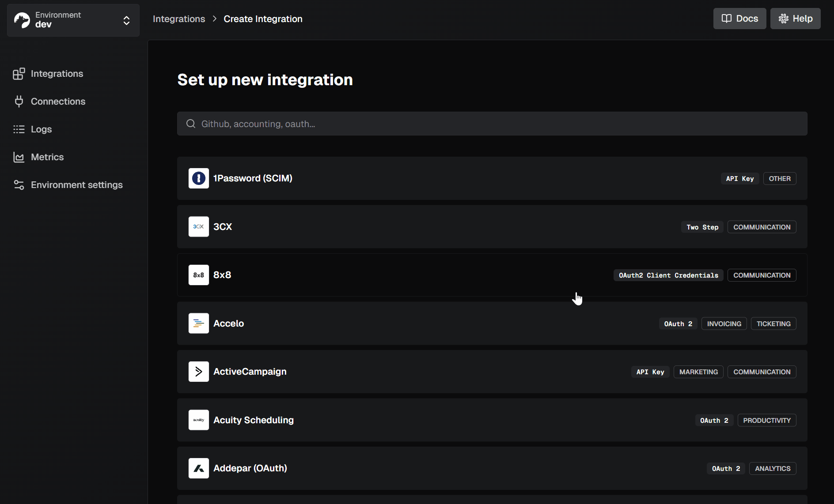Screen dimensions: 834x504
Task: Click the ANALYTICS tag on Addepar
Action: 773,469
